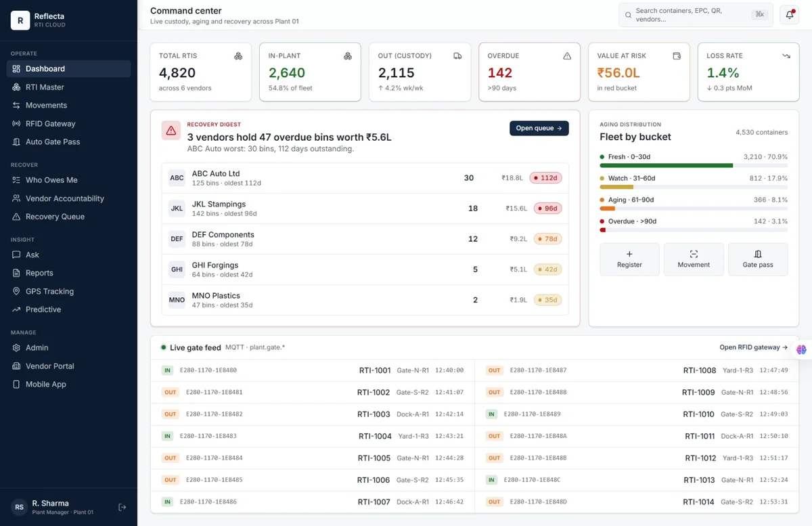Click EPC code E280-1170-1E848D
This screenshot has width=812, height=526.
[538, 502]
